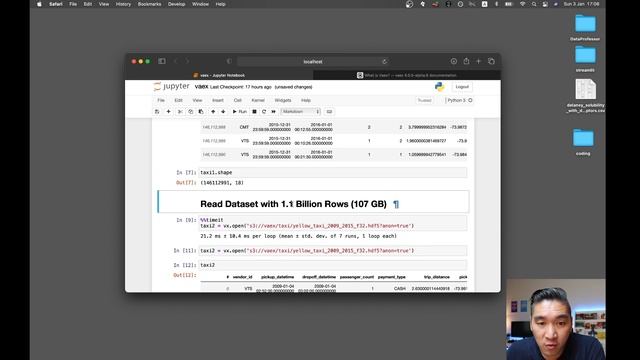Screen dimensions: 640x360
Task: Run the selected cell
Action: tap(240, 111)
